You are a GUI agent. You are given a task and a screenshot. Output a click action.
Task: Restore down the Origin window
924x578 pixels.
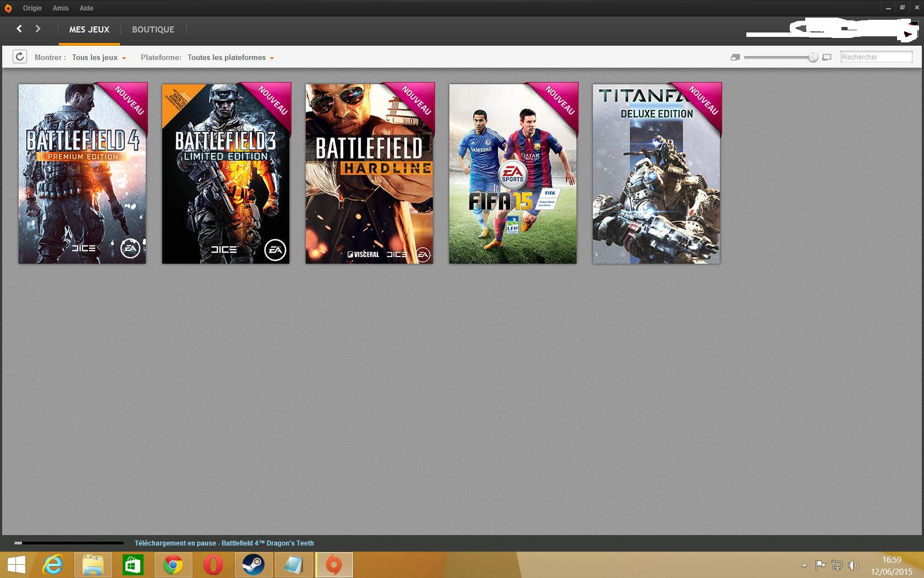click(x=903, y=8)
